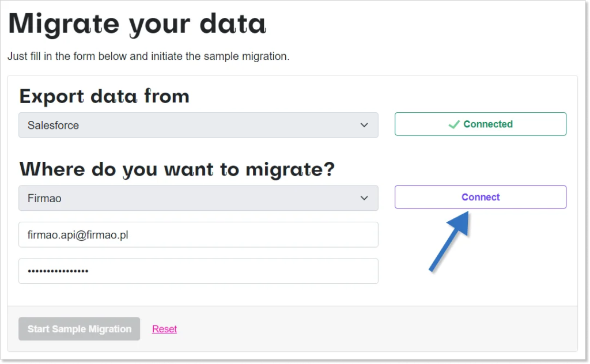This screenshot has width=590, height=364.
Task: Select the 'Firmao' value text in dropdown
Action: [44, 198]
